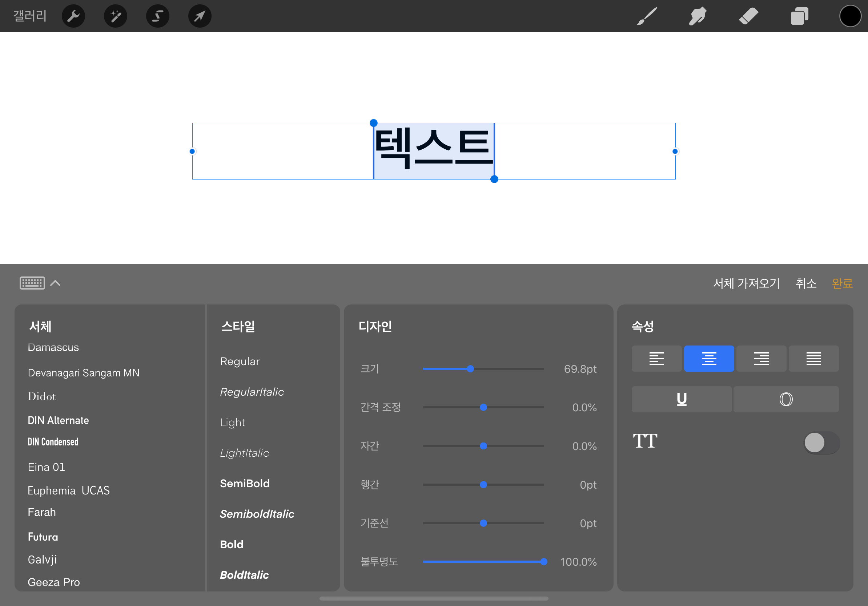Choose left text alignment
Viewport: 868px width, 606px height.
(x=656, y=359)
